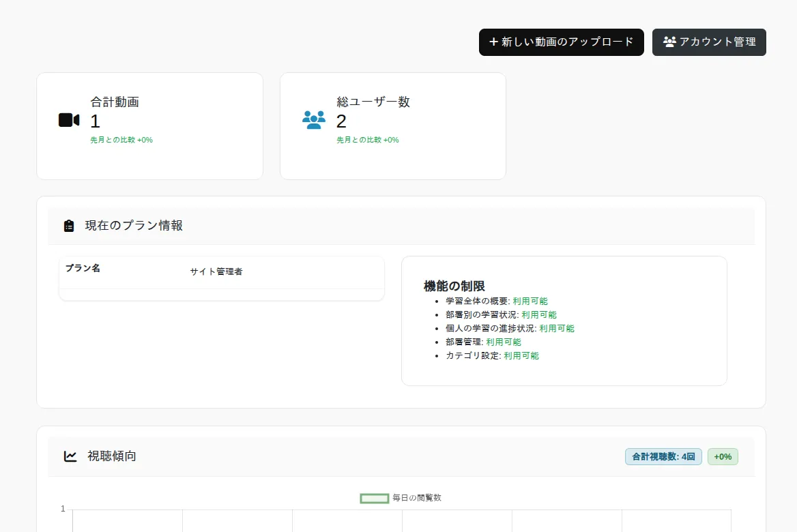
Task: Click the サイト管理者 plan value
Action: (216, 272)
